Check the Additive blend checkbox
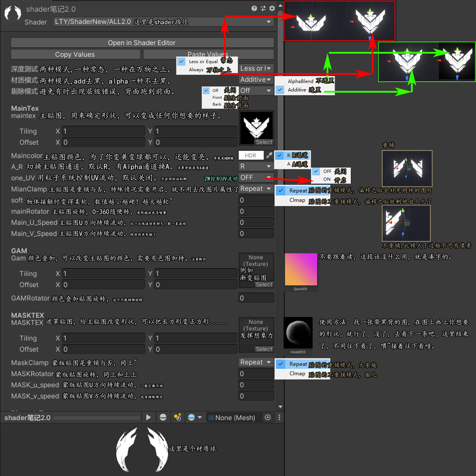Viewport: 476px width, 476px height. [x=280, y=90]
